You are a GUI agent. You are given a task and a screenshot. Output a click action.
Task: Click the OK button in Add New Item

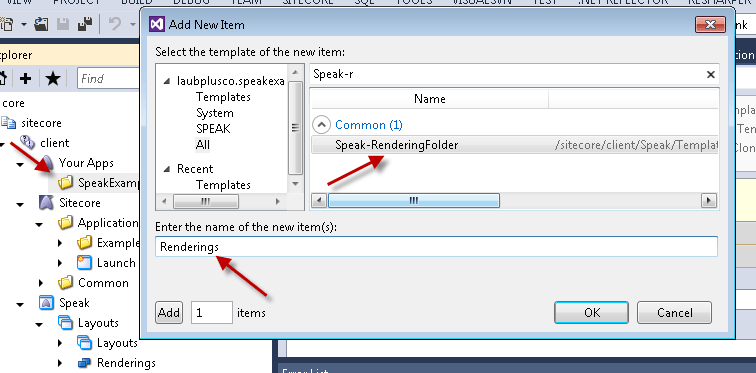pyautogui.click(x=591, y=313)
